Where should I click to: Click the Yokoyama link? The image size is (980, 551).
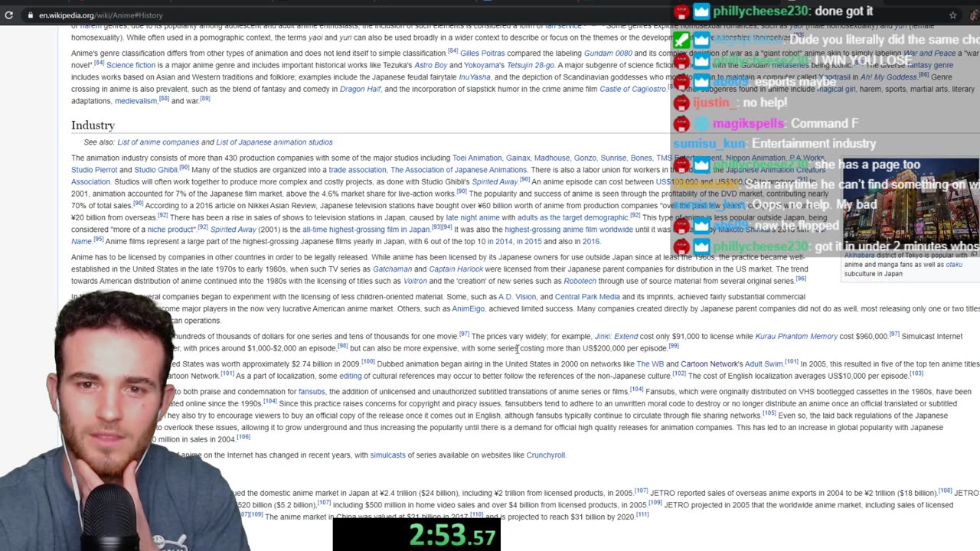[x=484, y=66]
